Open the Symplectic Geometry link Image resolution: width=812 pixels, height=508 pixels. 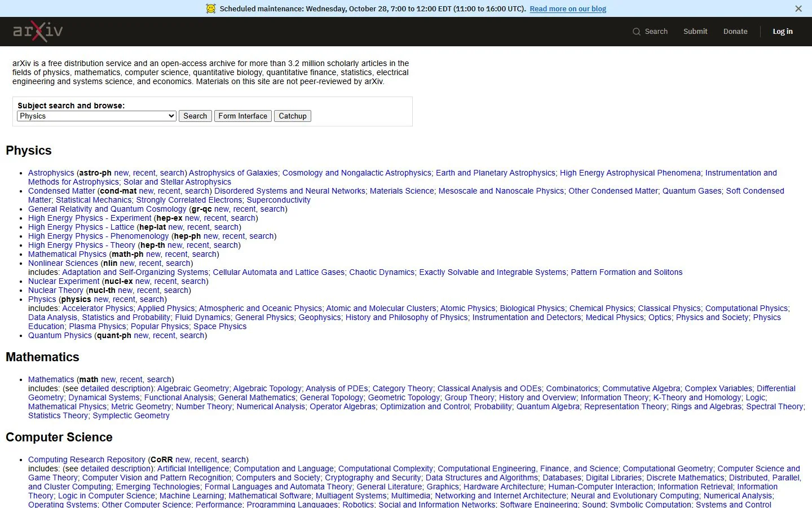point(131,415)
